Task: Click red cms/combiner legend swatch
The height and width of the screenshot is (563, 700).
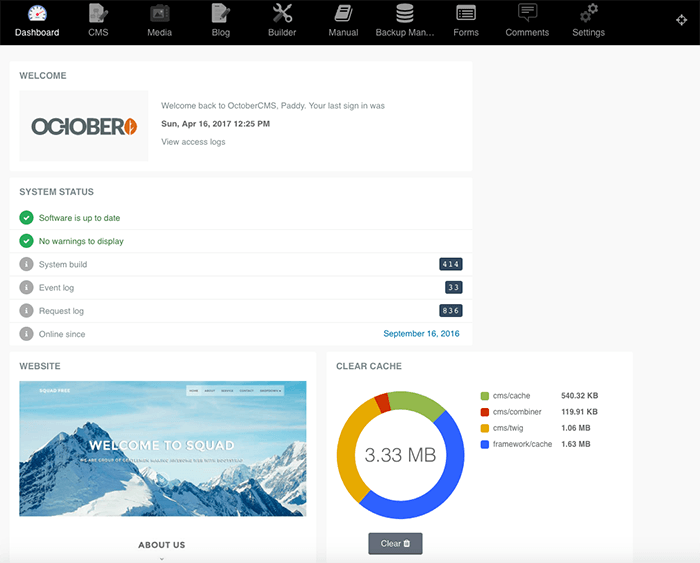Action: tap(484, 412)
